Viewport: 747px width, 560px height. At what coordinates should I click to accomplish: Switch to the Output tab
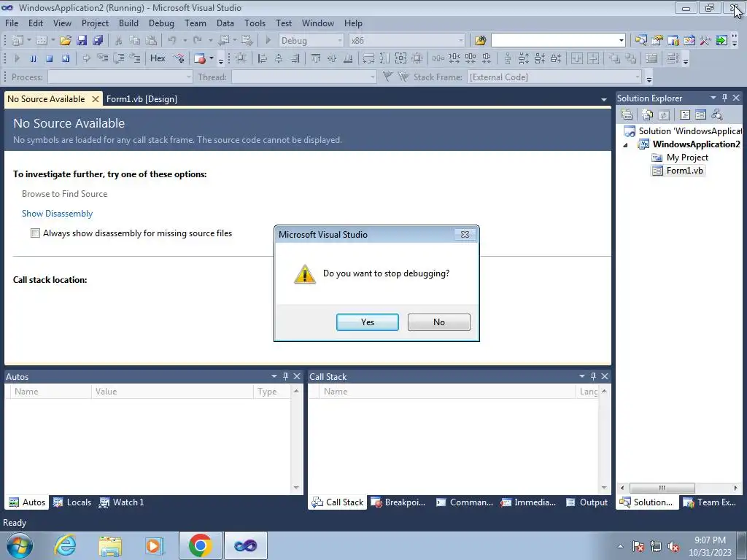coord(587,502)
